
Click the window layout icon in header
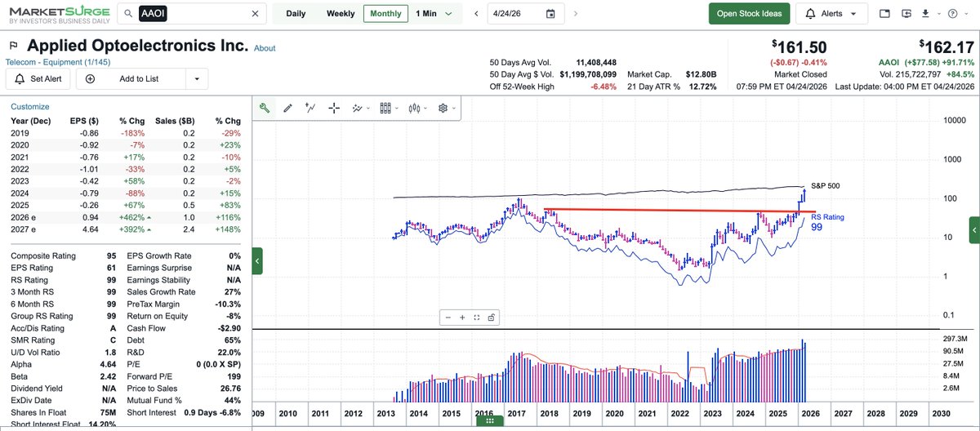pos(885,14)
